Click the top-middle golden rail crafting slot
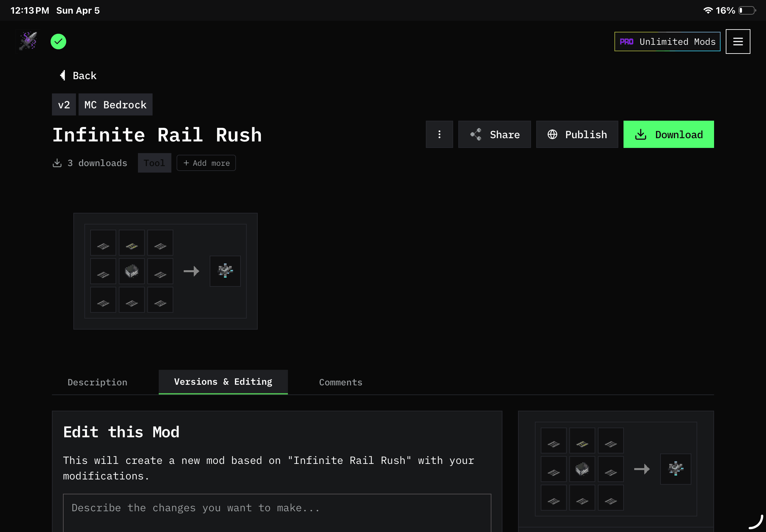 click(x=131, y=242)
